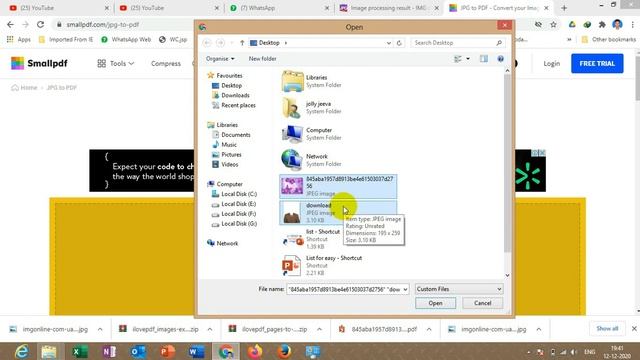Click the Open button in dialog

pyautogui.click(x=436, y=303)
